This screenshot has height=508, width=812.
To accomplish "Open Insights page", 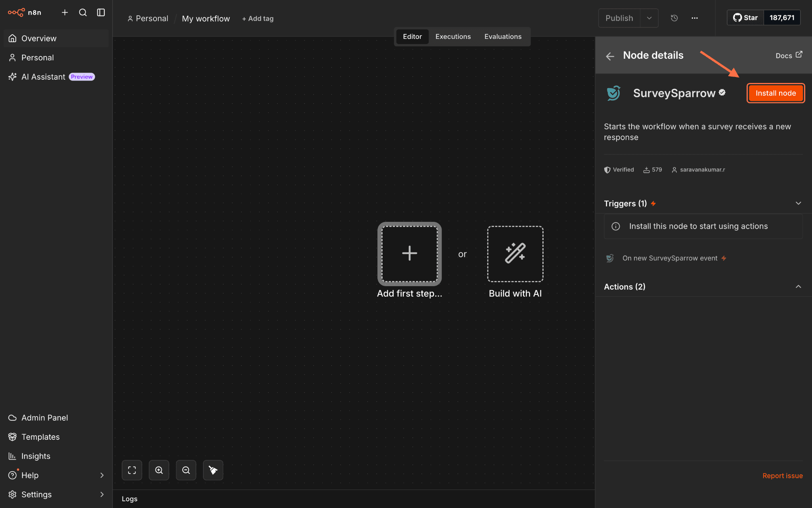I will pos(56,456).
